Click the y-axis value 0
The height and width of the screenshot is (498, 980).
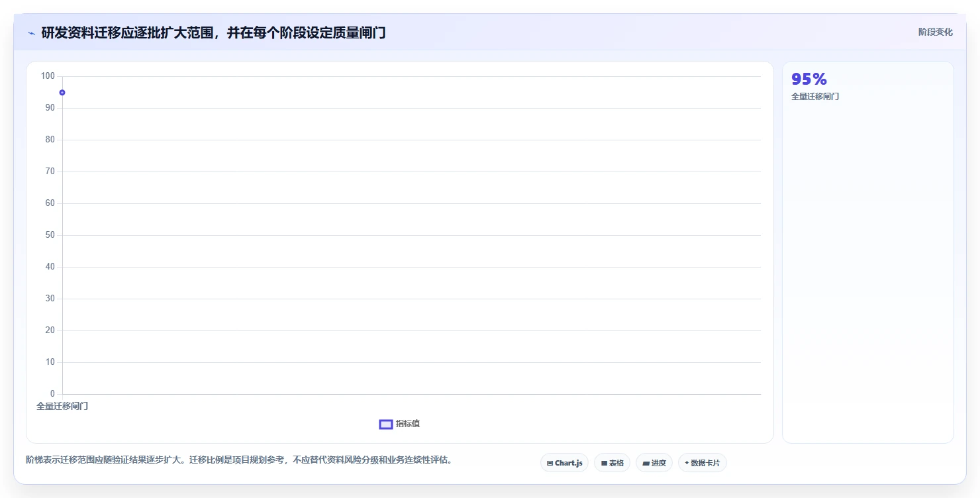[53, 394]
